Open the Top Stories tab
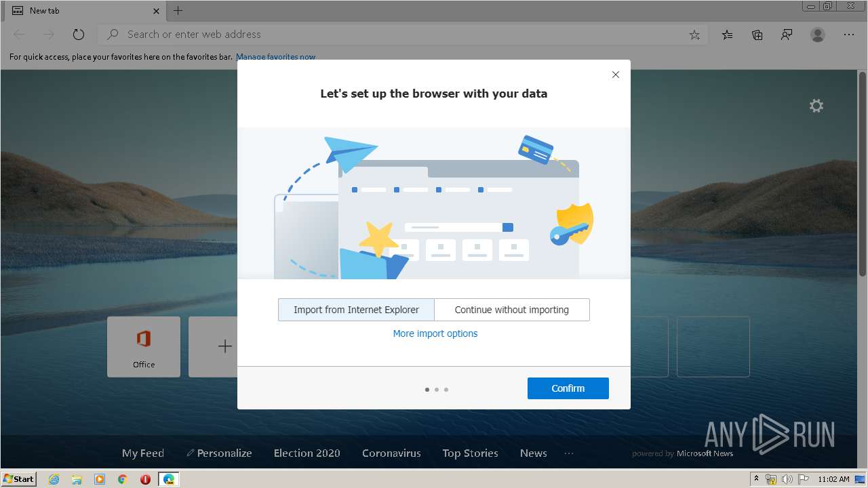 [471, 453]
